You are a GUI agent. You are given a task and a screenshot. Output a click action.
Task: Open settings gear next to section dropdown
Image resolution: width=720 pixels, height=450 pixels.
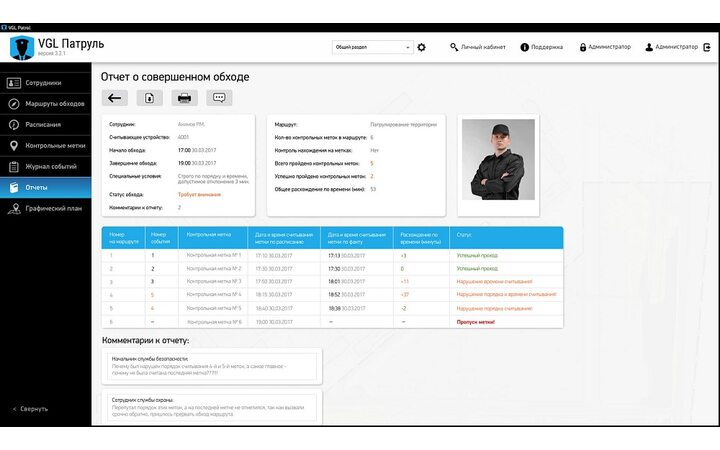(x=421, y=47)
